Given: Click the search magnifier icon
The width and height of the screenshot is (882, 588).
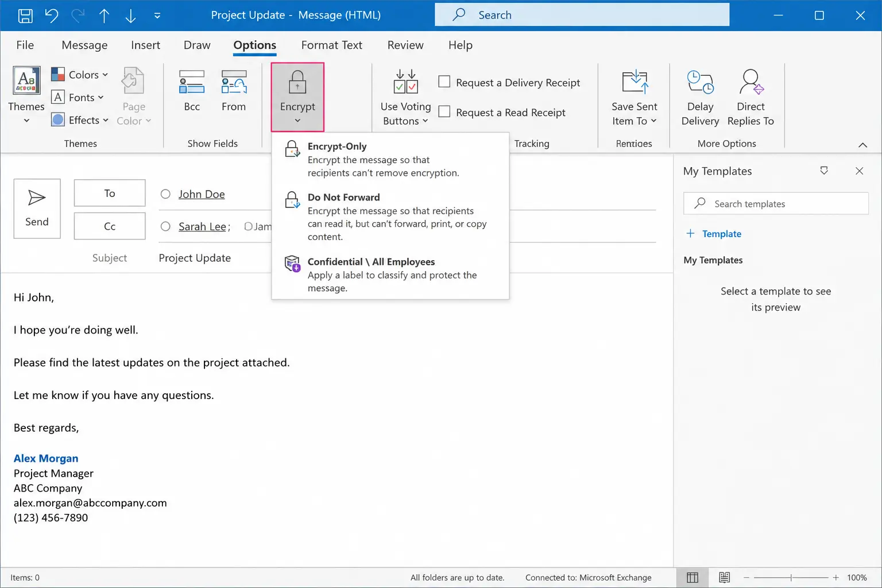Looking at the screenshot, I should point(459,14).
